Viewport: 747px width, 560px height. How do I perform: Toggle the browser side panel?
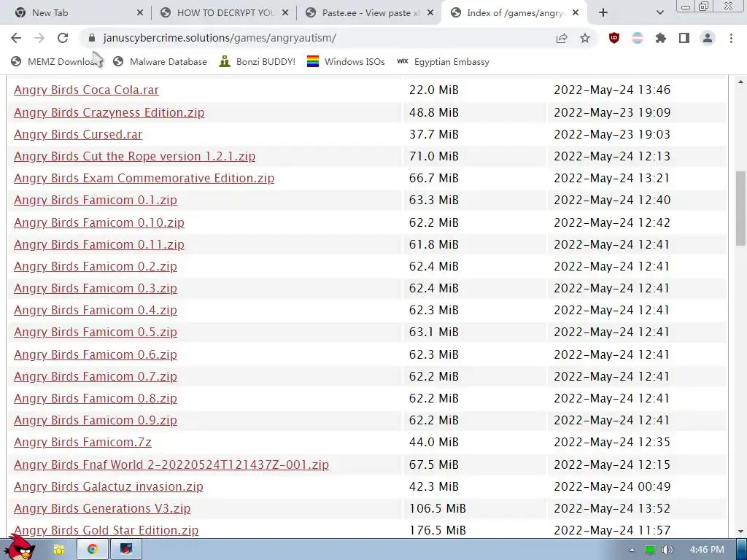click(x=684, y=38)
